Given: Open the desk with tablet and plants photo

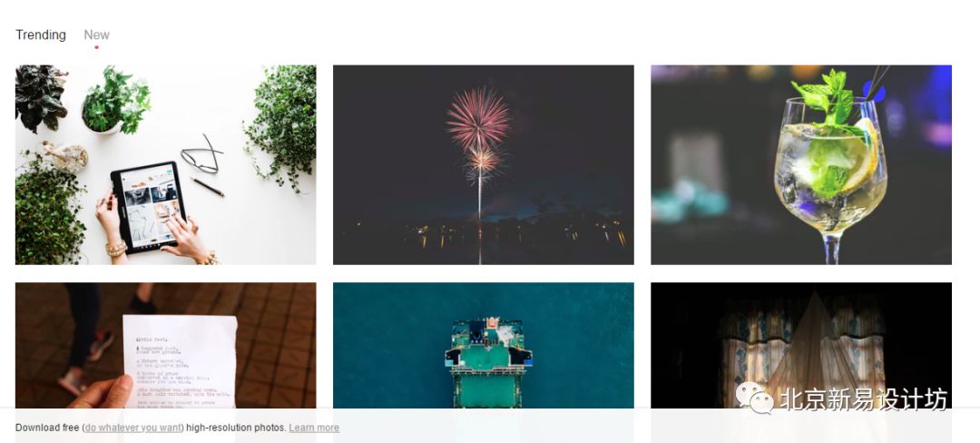Looking at the screenshot, I should [x=166, y=165].
